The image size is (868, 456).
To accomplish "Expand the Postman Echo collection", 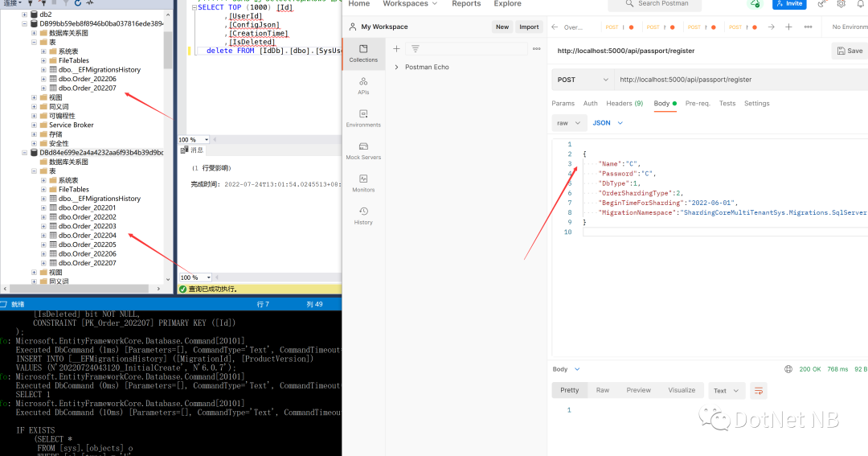I will point(396,67).
